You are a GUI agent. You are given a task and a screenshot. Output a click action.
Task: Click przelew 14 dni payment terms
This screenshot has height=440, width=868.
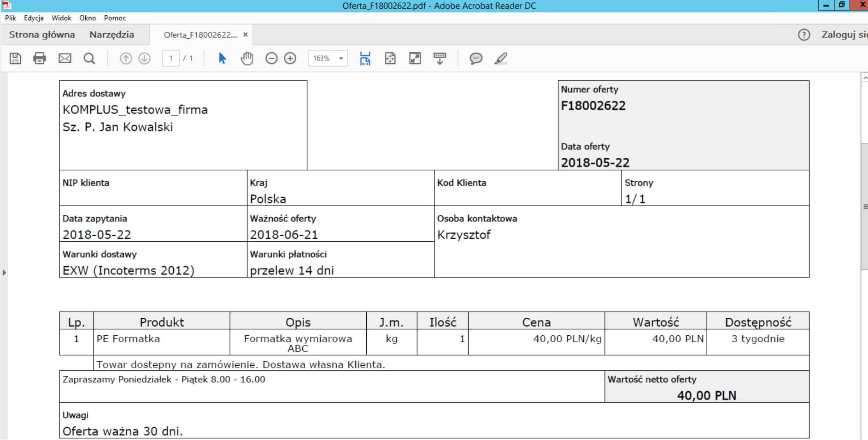coord(292,270)
